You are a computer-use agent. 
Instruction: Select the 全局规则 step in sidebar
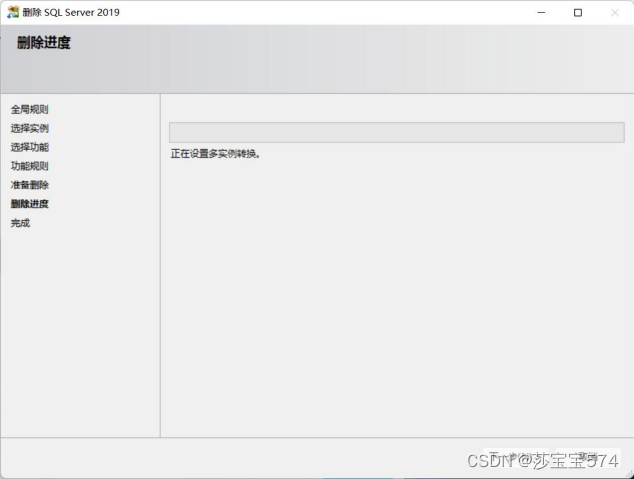[x=30, y=109]
